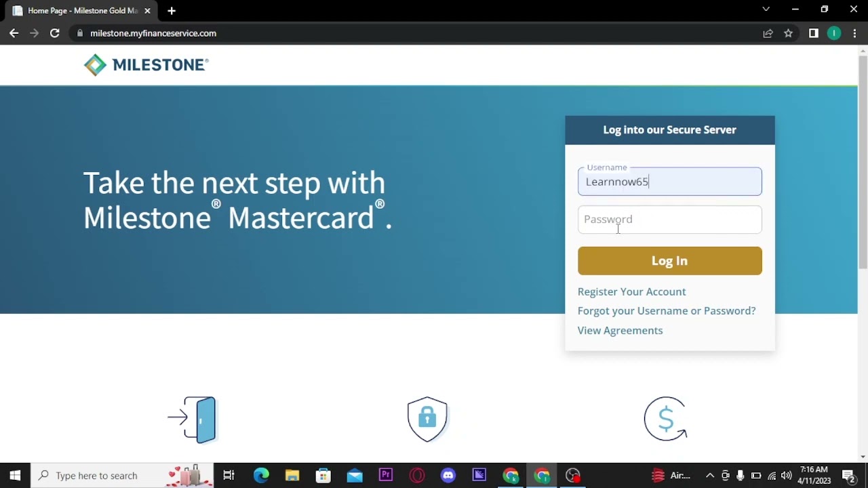Click the browser Back arrow
Image resolution: width=868 pixels, height=488 pixels.
[x=14, y=33]
